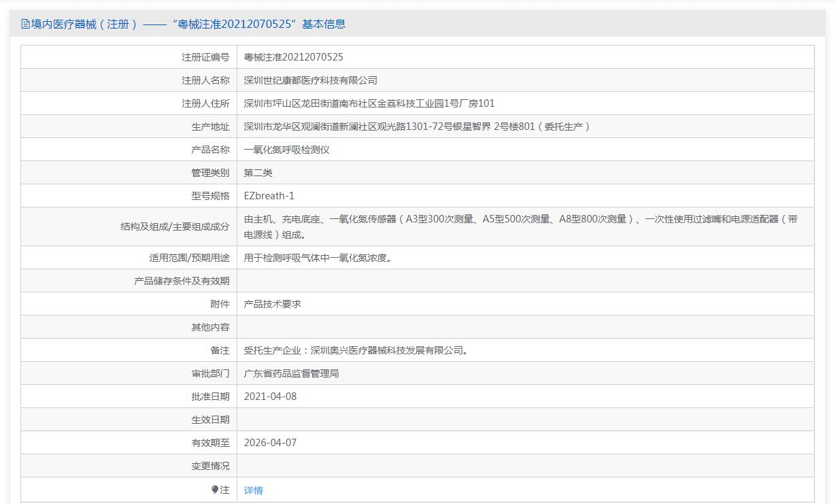Screen dimensions: 836x504
Task: Click the 变更情况 row label
Action: 210,466
